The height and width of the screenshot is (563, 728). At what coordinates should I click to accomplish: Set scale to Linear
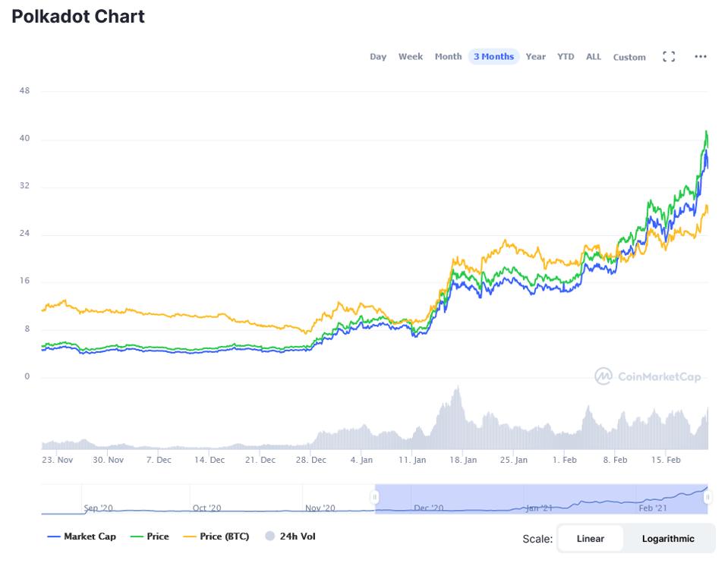click(591, 539)
